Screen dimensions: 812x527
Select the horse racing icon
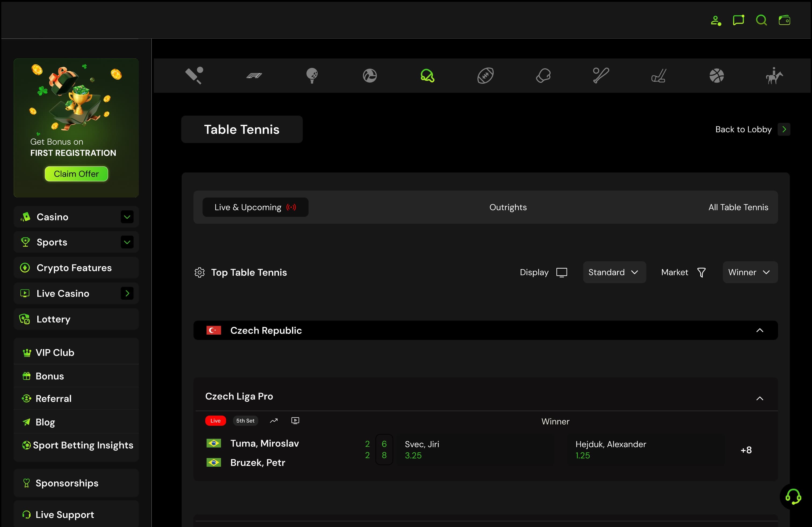(774, 75)
